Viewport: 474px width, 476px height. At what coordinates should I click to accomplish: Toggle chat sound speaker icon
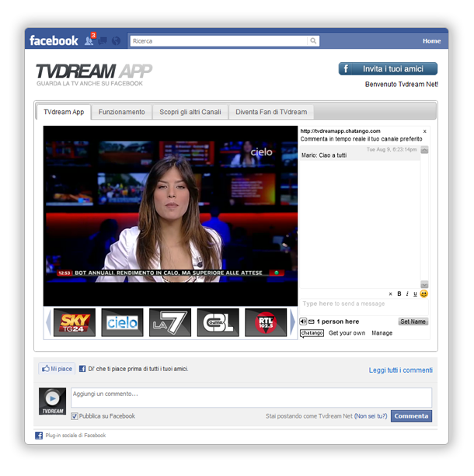click(x=303, y=321)
